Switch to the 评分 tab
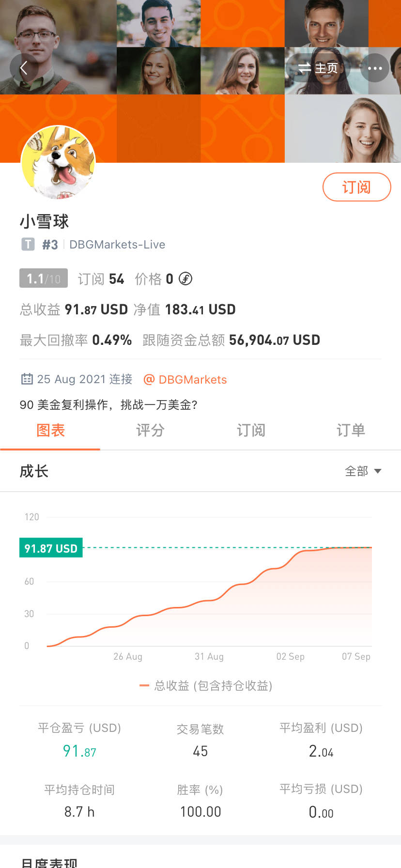The height and width of the screenshot is (868, 401). (150, 430)
